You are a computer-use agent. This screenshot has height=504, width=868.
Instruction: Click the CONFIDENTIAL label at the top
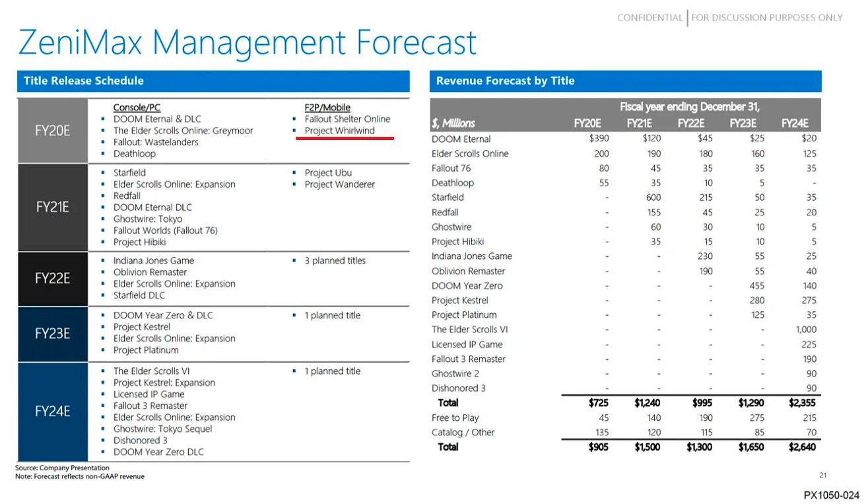tap(650, 18)
